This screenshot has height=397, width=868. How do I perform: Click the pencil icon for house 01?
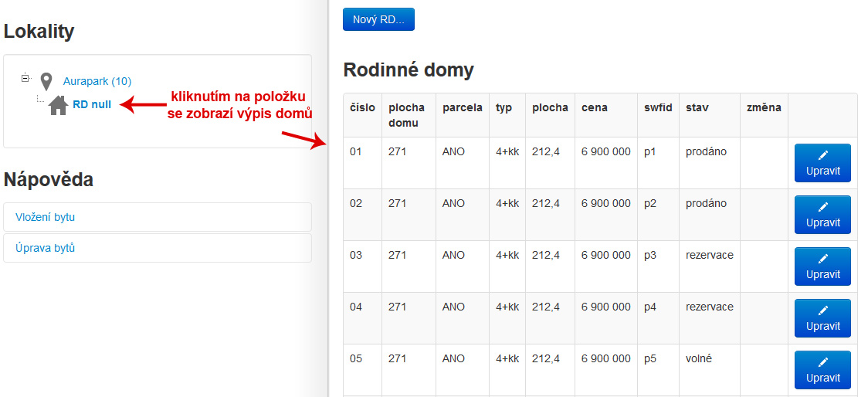pyautogui.click(x=822, y=155)
